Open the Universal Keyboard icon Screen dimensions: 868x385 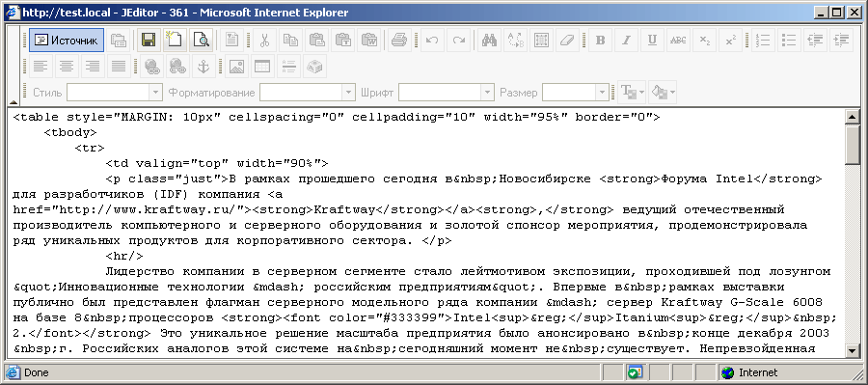314,67
